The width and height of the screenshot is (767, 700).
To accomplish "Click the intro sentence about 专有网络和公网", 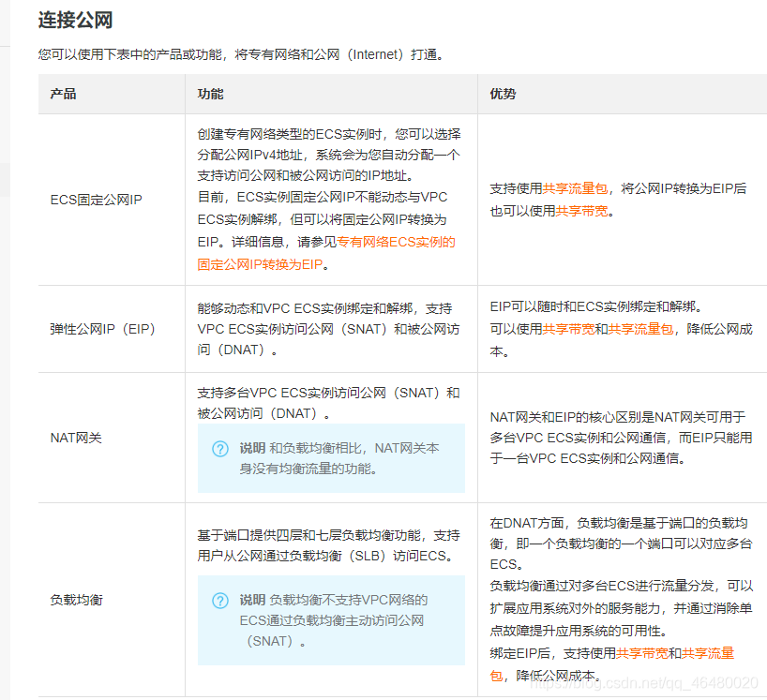I will click(x=242, y=54).
